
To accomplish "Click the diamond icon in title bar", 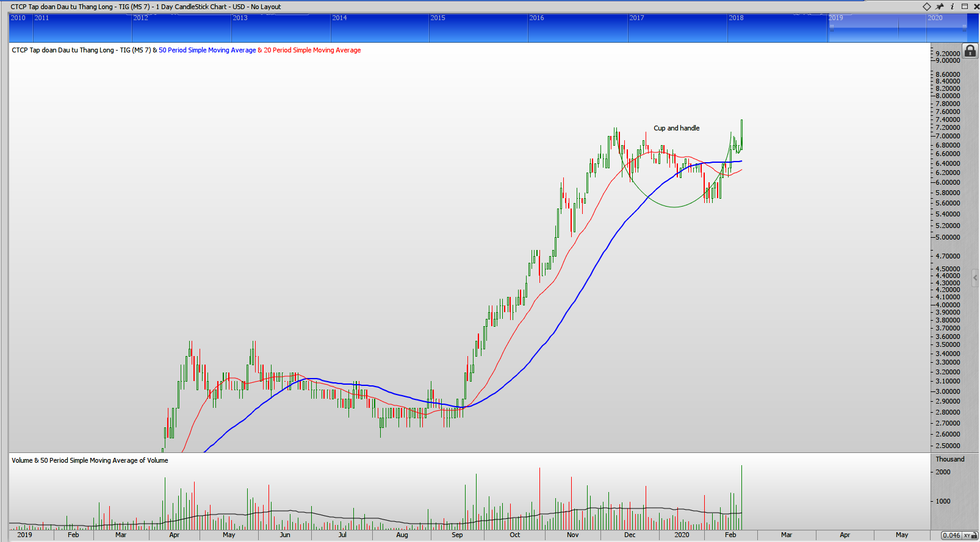I will 926,7.
